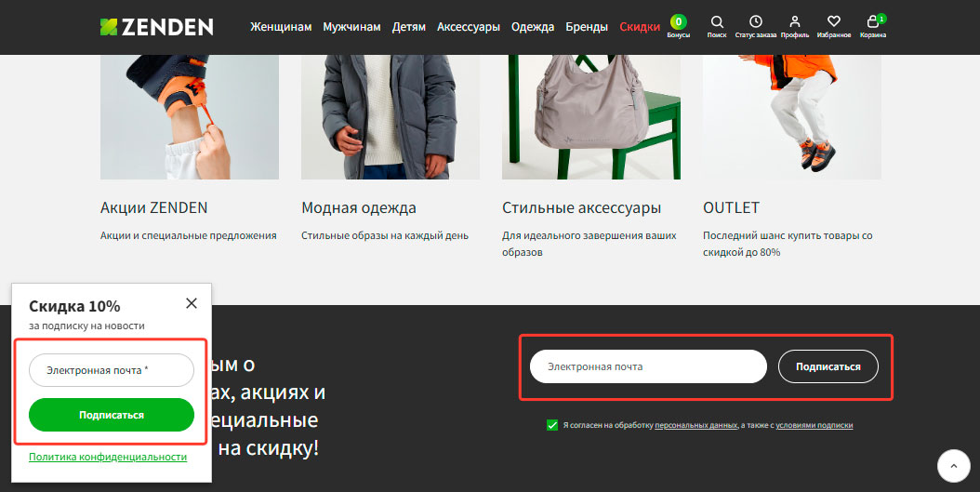This screenshot has height=492, width=980.
Task: Open the Одежда menu
Action: (533, 27)
